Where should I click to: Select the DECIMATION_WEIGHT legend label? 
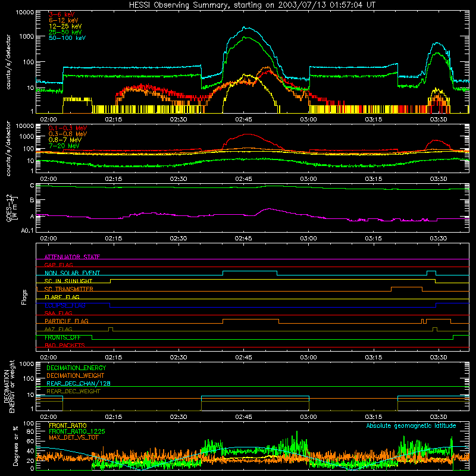pos(76,375)
